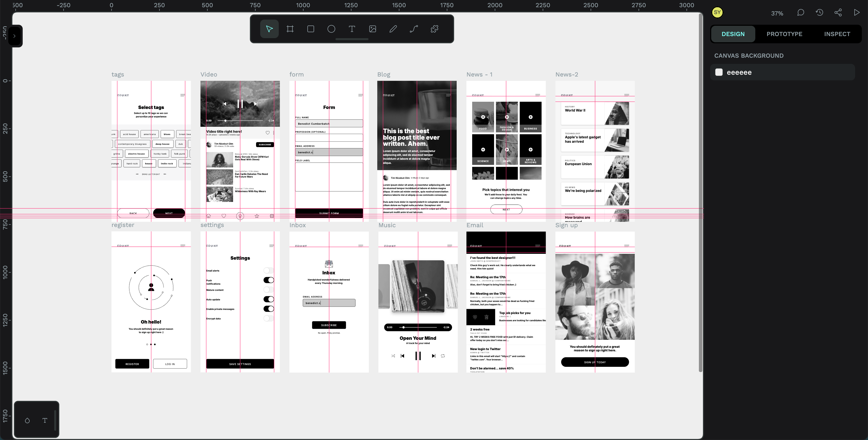Select the Rectangle tool
The height and width of the screenshot is (440, 868).
pyautogui.click(x=311, y=29)
